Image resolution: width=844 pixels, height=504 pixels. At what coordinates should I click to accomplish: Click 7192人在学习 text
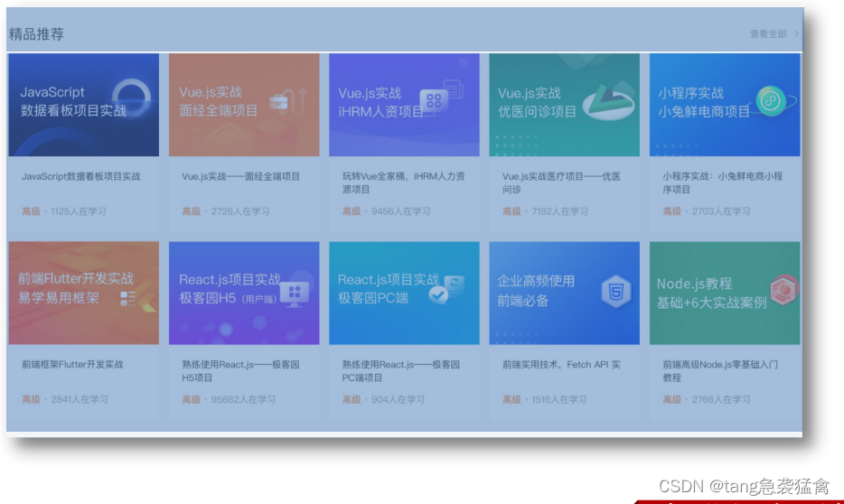tap(559, 211)
